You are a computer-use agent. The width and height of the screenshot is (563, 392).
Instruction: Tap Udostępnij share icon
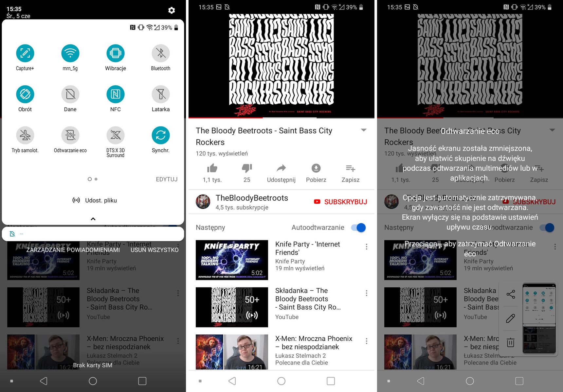281,168
